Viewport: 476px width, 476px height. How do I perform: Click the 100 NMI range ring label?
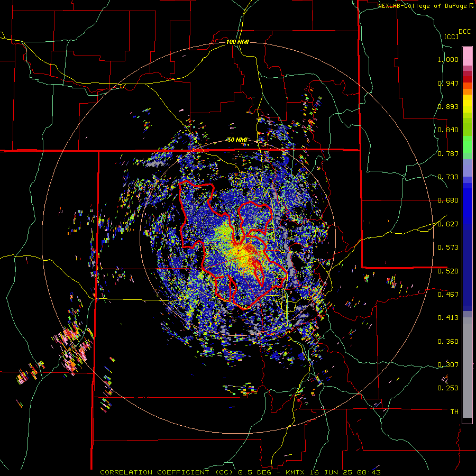[x=237, y=42]
